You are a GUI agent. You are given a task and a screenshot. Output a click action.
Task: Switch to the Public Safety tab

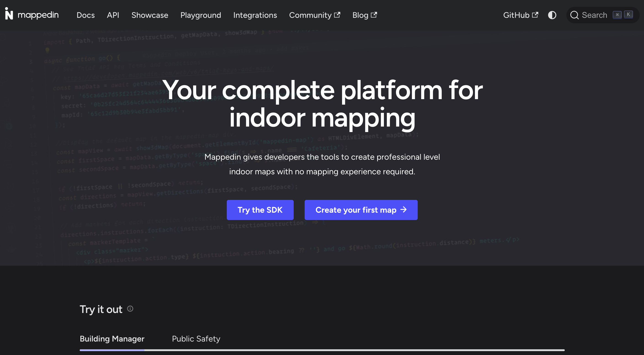pos(196,339)
